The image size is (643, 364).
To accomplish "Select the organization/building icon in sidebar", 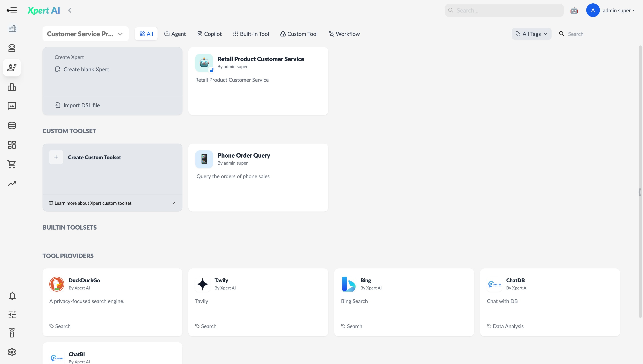I will point(12,28).
